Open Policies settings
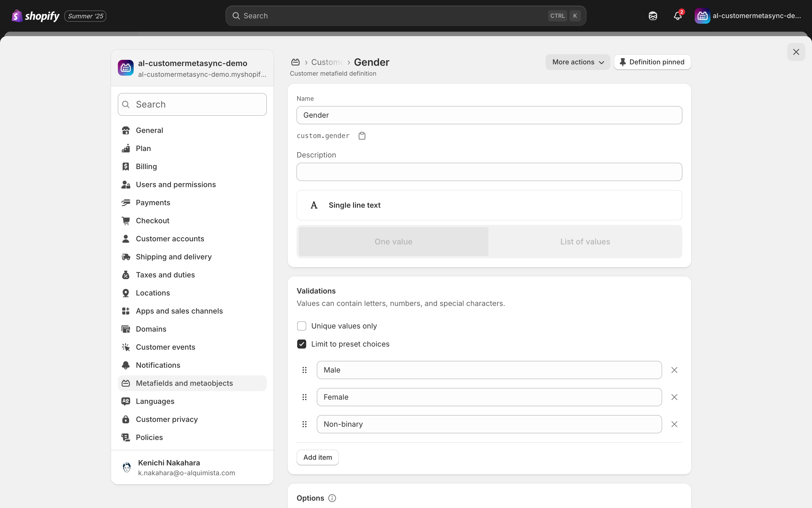Screen dimensions: 812x508 (x=192, y=437)
